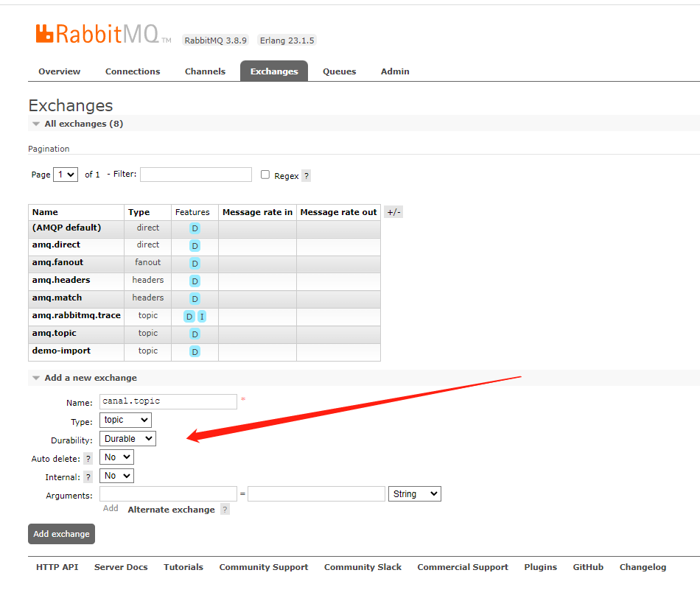Toggle table columns with +/- button
The image size is (700, 612).
point(393,212)
